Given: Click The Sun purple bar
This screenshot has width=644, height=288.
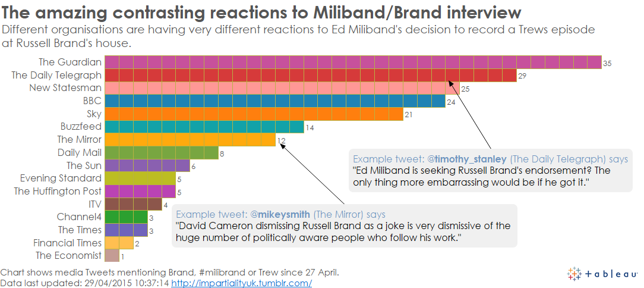Looking at the screenshot, I should (x=147, y=165).
